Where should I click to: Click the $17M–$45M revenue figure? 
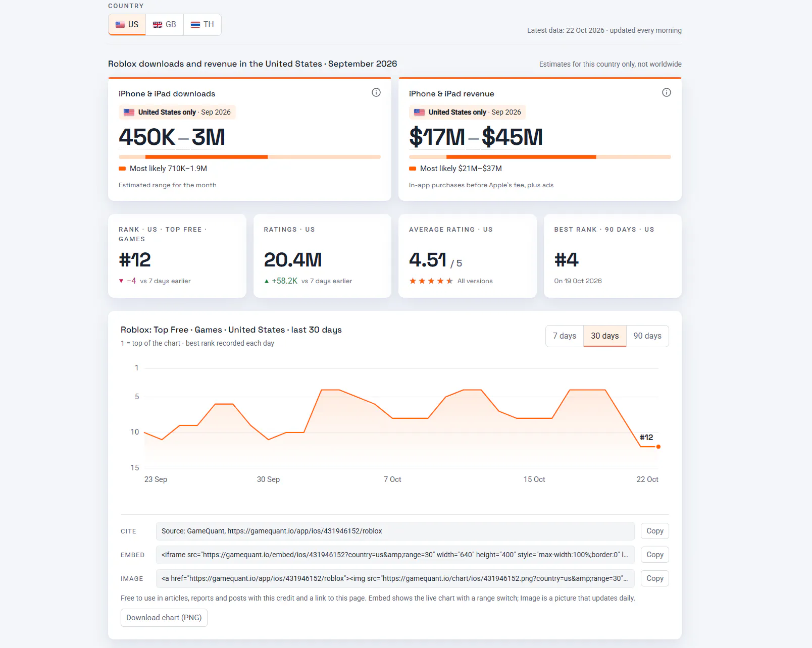(x=476, y=137)
